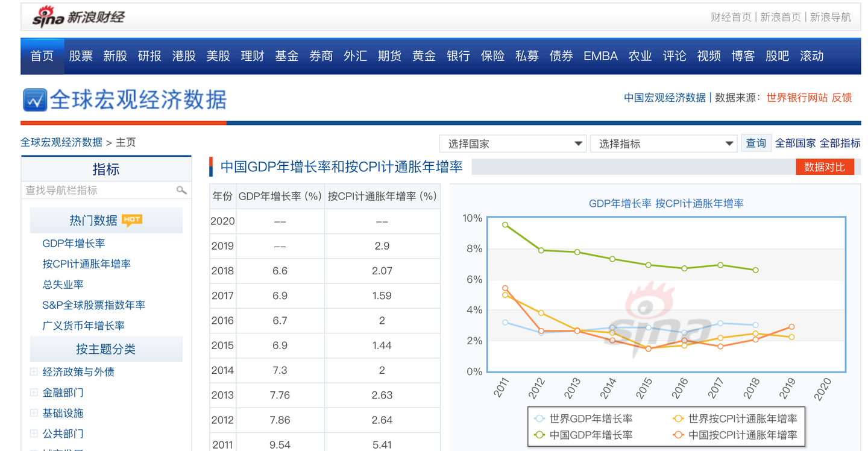The image size is (868, 451).
Task: Open the 中国宏观经济数据 link
Action: (665, 98)
